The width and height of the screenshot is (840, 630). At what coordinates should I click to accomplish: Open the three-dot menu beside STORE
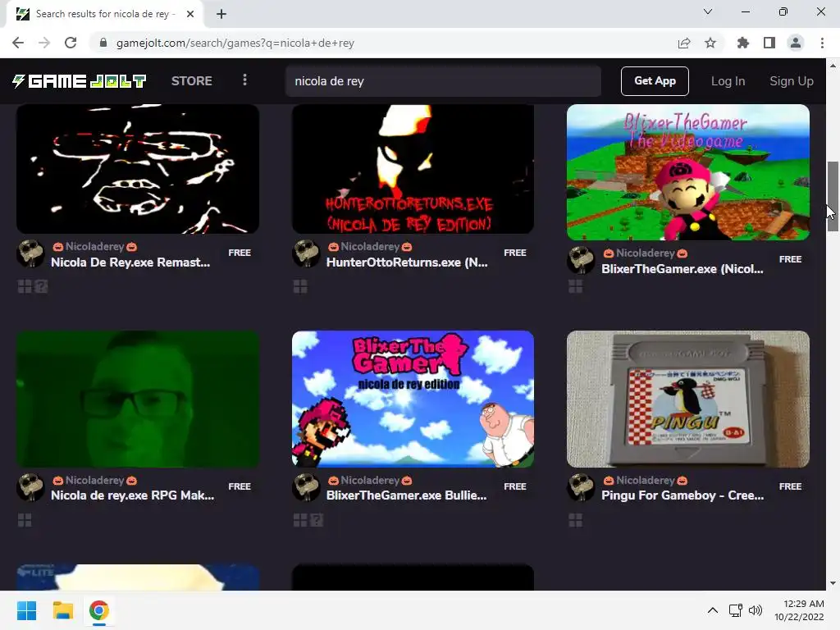click(244, 80)
